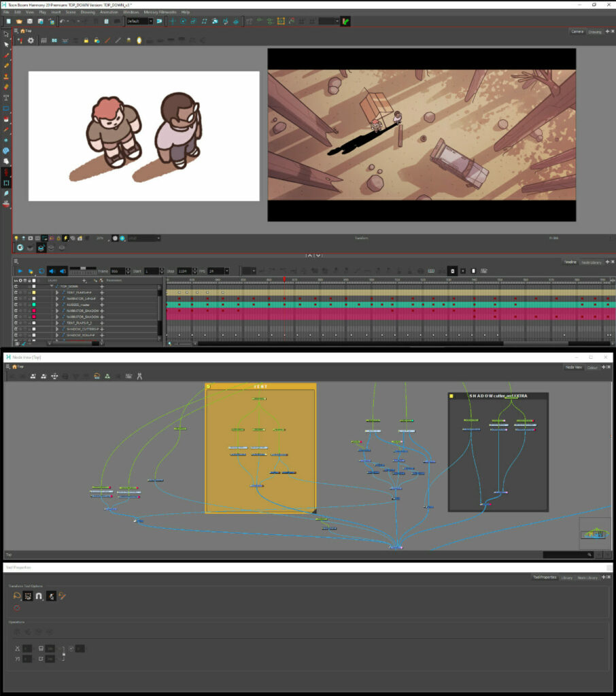Add a layer with the plus button

[x=84, y=281]
